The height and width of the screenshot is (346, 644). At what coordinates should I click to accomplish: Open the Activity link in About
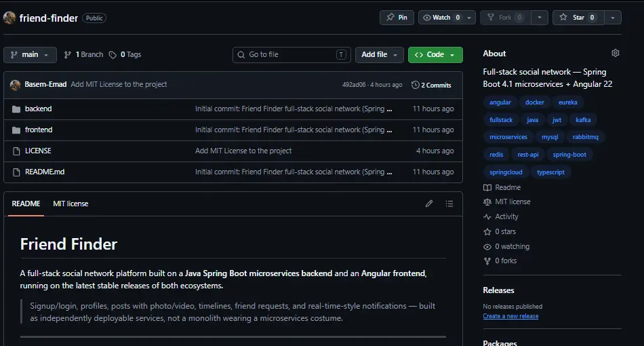tap(501, 216)
